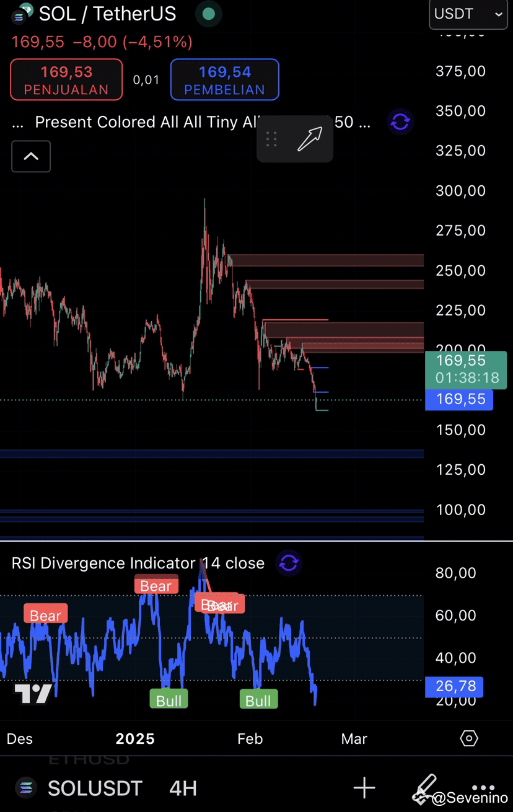Collapse the indicator legend using the chevron
This screenshot has width=513, height=812.
(x=30, y=156)
